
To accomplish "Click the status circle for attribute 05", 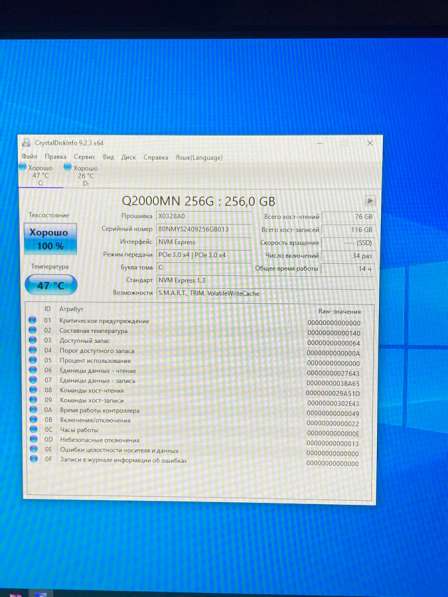I will pos(33,359).
